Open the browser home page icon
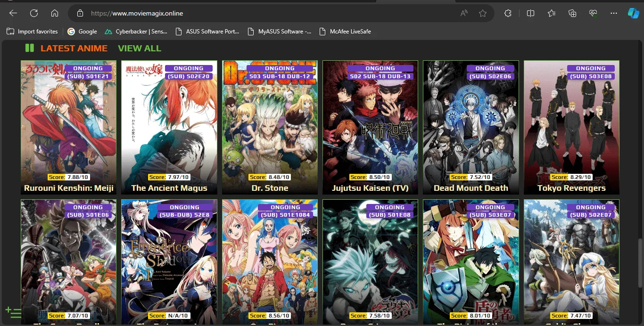The width and height of the screenshot is (644, 326). click(x=55, y=13)
